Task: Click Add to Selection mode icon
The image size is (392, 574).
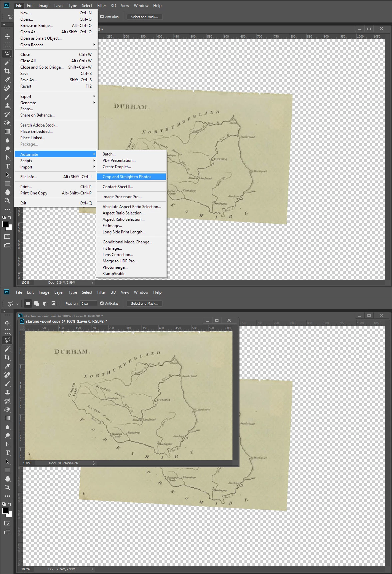Action: [37, 303]
